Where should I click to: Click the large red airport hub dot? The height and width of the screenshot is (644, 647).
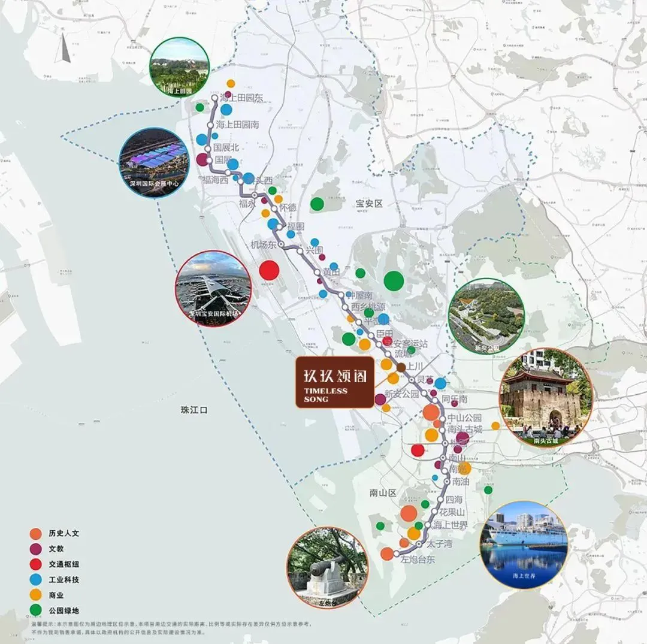click(269, 271)
